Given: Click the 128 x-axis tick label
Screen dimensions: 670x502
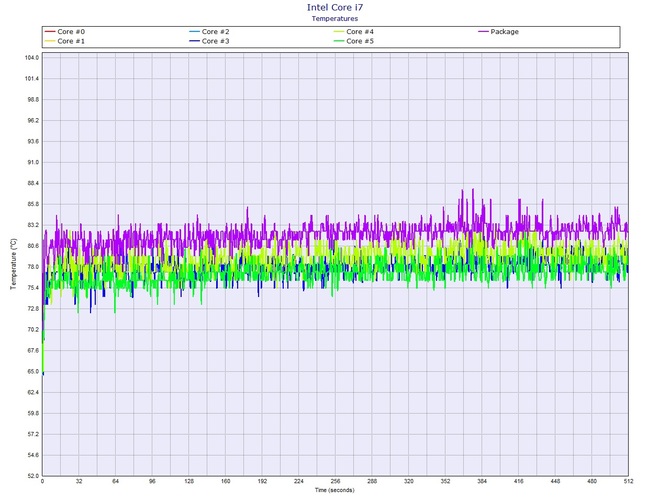Looking at the screenshot, I should pos(189,481).
